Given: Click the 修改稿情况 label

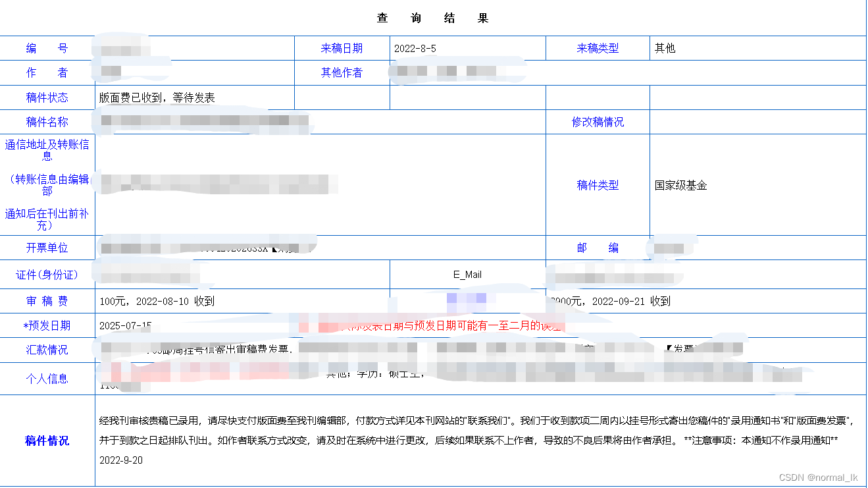Looking at the screenshot, I should click(598, 122).
